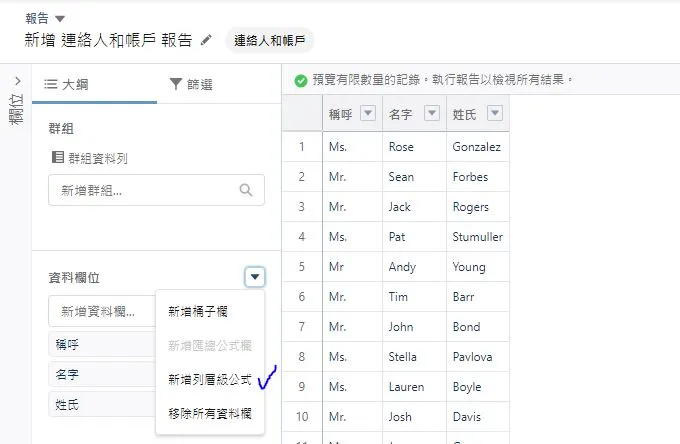
Task: Click the cell containing Andy
Action: (414, 267)
